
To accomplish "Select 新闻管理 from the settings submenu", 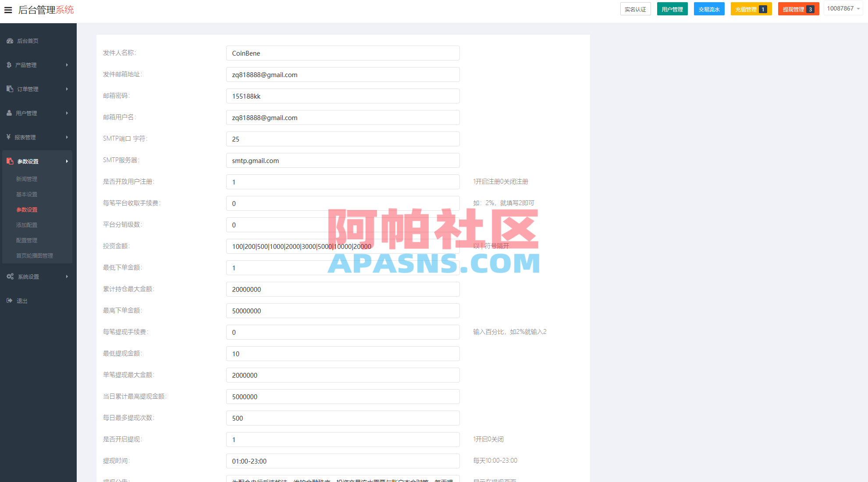I will (26, 179).
